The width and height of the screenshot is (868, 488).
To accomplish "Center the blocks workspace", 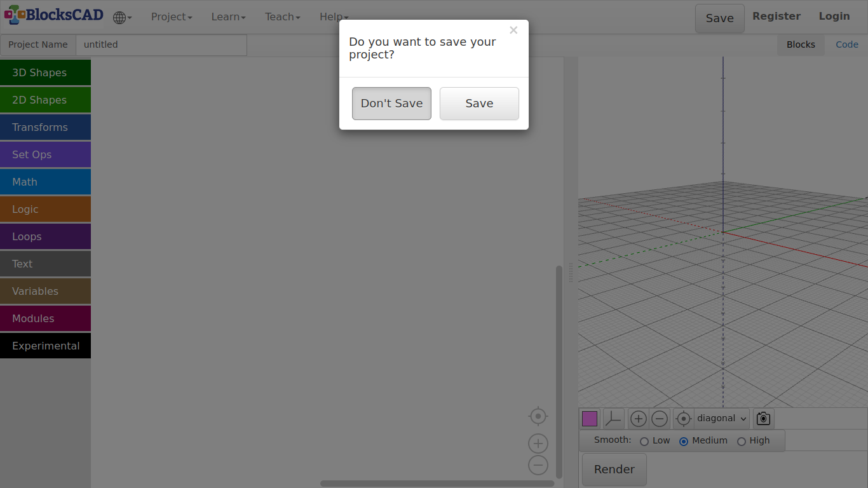I will pyautogui.click(x=538, y=416).
